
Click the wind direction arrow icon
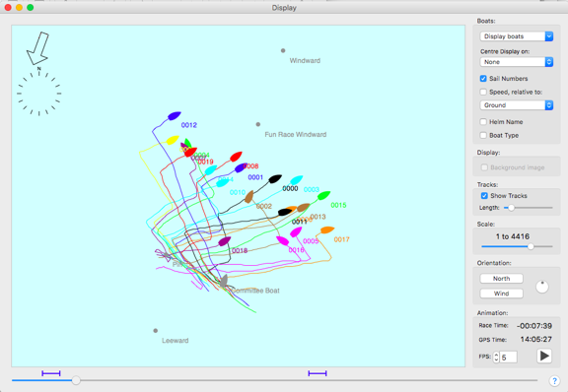point(38,48)
